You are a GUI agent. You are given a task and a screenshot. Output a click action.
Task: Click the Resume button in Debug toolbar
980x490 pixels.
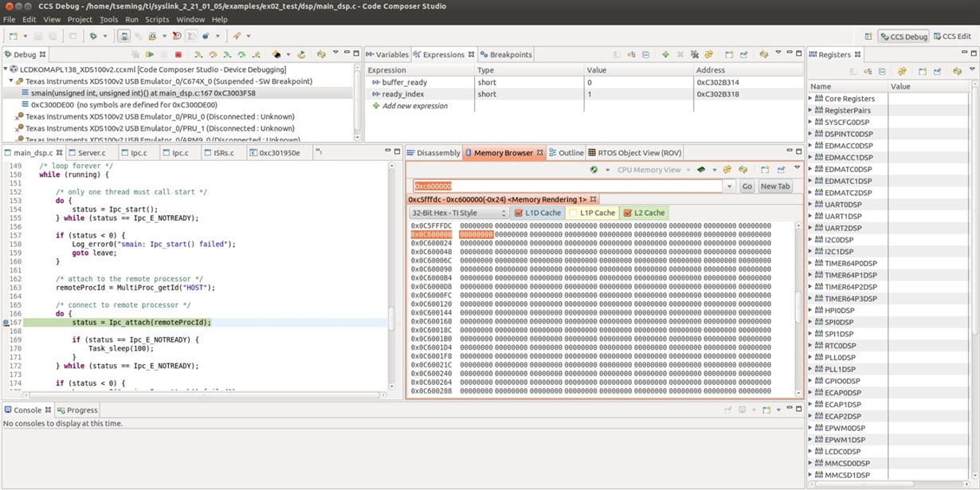tap(149, 55)
